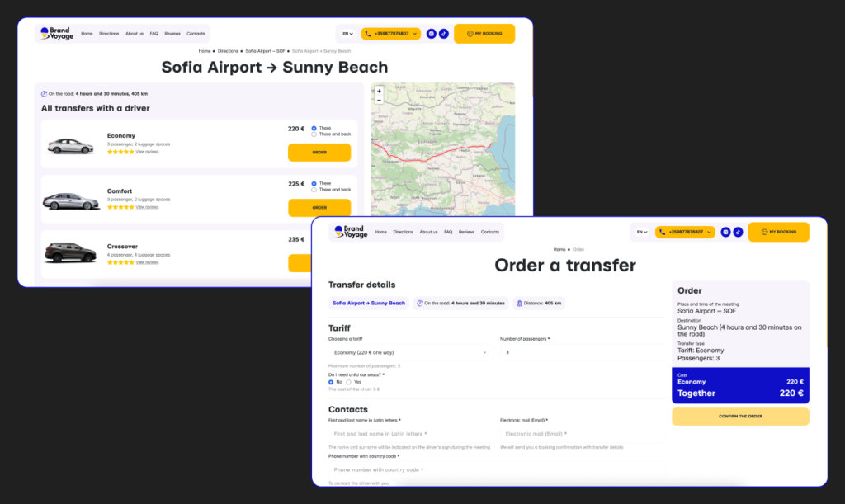The height and width of the screenshot is (504, 845).
Task: Open TikTok icon on Sofia Airport page header
Action: [443, 34]
